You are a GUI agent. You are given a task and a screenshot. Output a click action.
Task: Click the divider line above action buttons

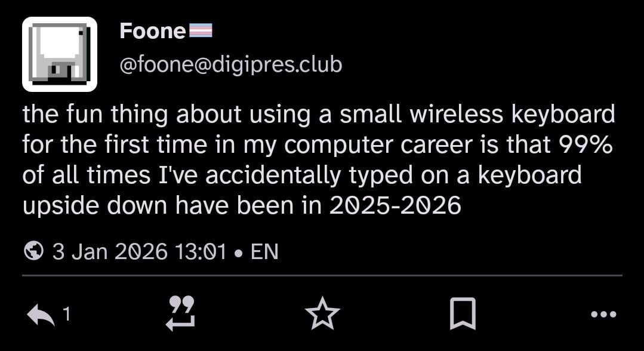[x=322, y=276]
